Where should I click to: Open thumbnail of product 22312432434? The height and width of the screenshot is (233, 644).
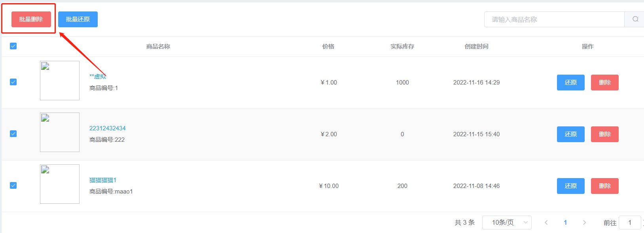pyautogui.click(x=60, y=132)
